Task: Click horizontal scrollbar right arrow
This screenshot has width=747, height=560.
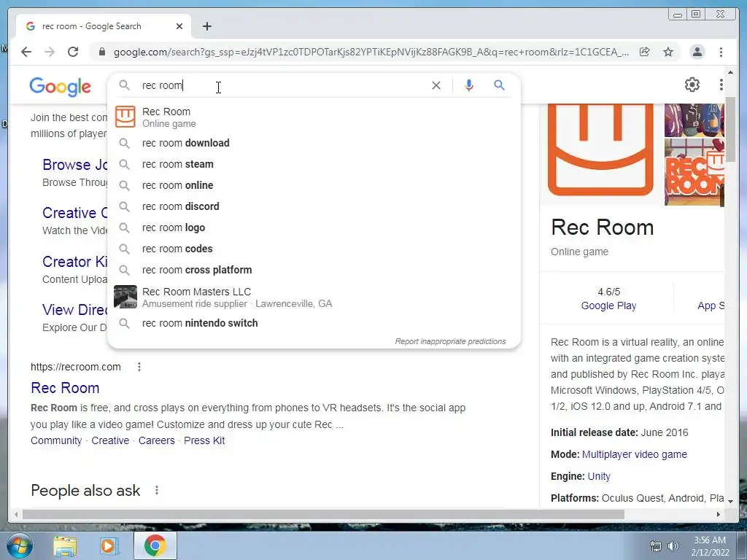Action: (x=719, y=514)
